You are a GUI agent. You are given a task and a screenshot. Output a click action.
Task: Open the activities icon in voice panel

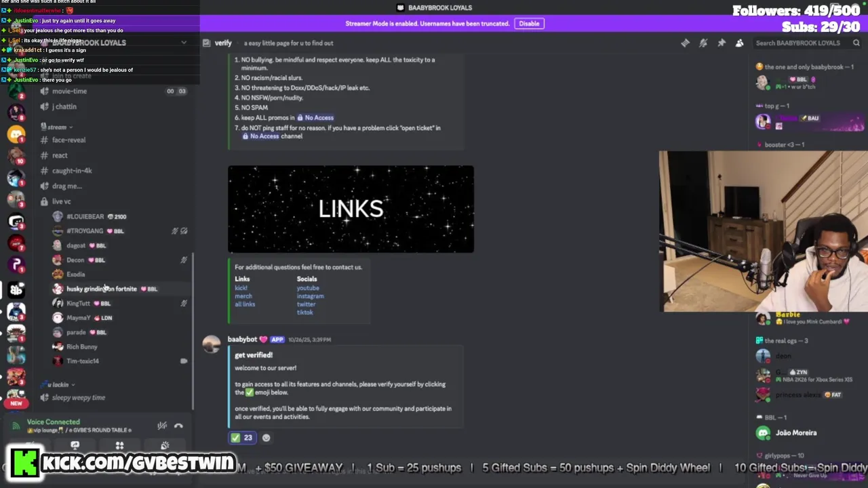coord(119,445)
